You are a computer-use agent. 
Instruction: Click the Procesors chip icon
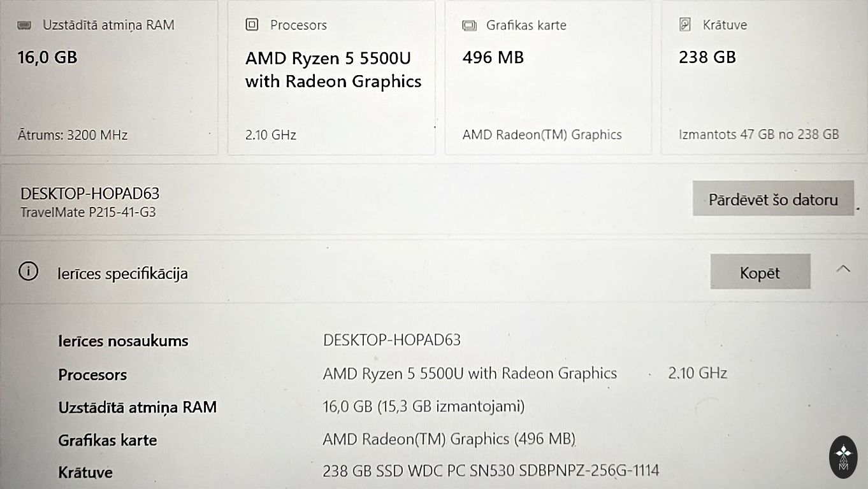252,25
